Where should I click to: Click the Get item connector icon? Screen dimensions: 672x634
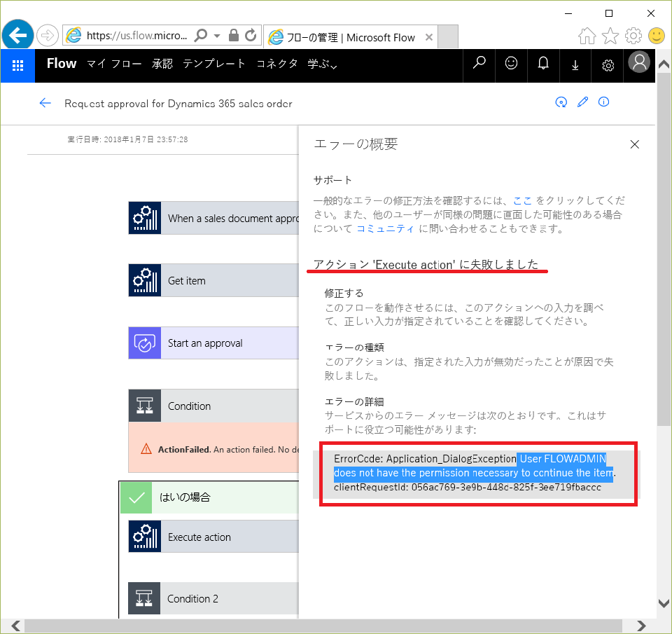tap(145, 280)
